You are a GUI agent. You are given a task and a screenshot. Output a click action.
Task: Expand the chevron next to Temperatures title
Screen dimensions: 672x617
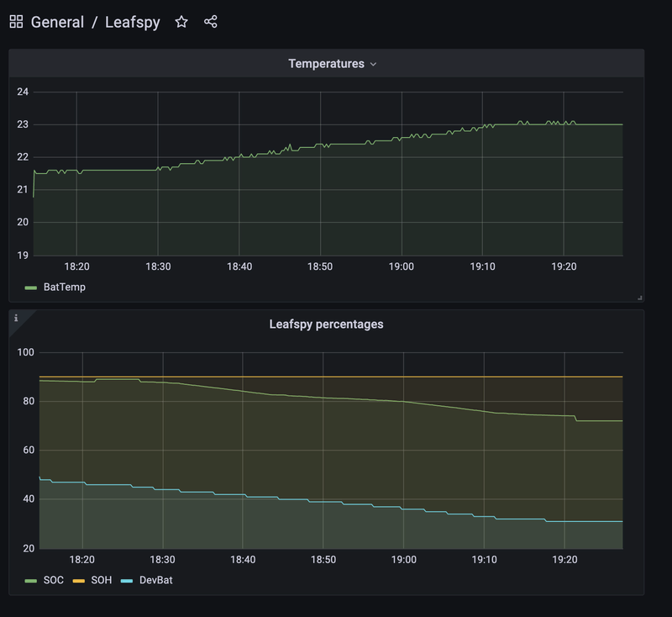374,65
